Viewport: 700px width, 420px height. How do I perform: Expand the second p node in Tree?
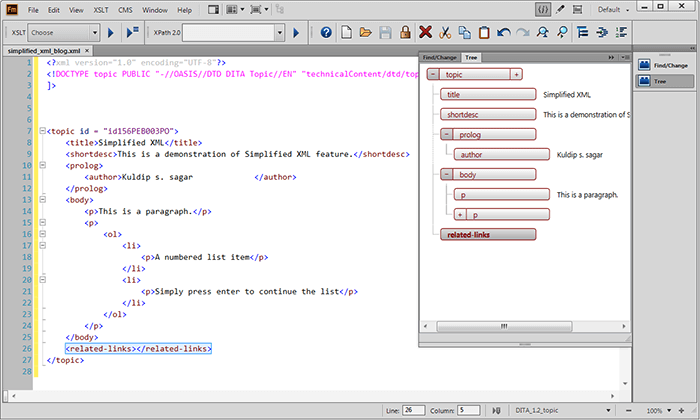click(460, 215)
